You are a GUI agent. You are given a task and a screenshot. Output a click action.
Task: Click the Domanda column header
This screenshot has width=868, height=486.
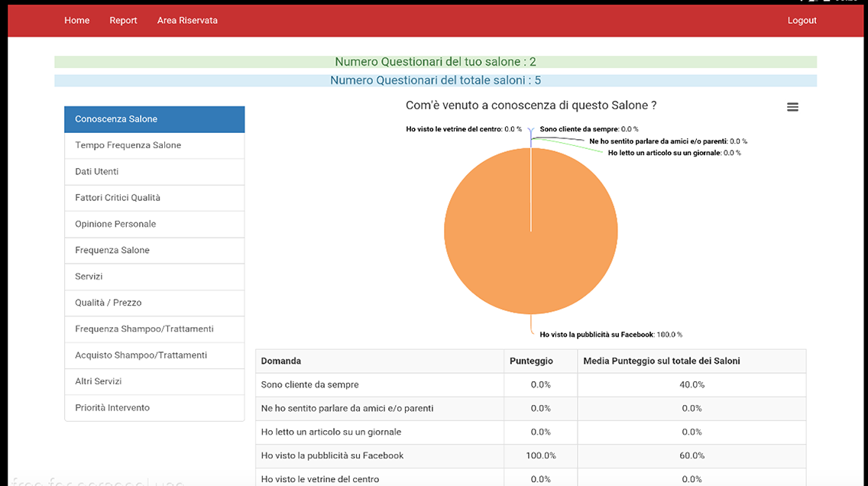click(380, 361)
